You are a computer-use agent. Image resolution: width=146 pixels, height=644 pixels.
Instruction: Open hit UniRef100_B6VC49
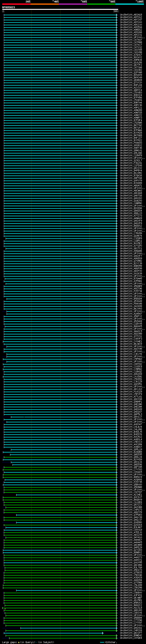click(131, 77)
